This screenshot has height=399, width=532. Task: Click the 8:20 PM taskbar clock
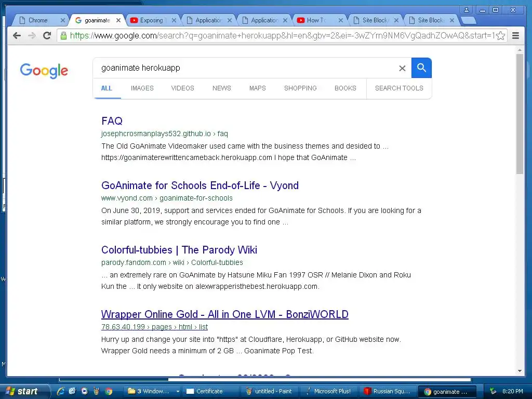[512, 391]
